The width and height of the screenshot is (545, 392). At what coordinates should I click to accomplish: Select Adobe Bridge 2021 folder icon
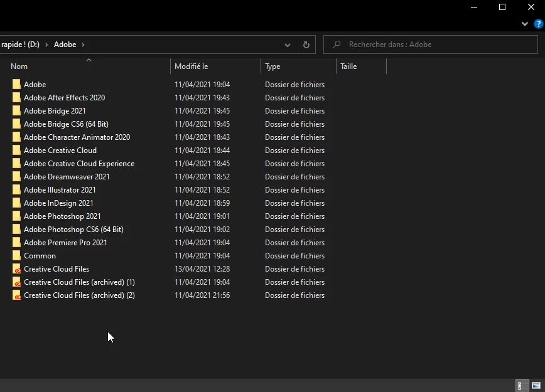(16, 111)
